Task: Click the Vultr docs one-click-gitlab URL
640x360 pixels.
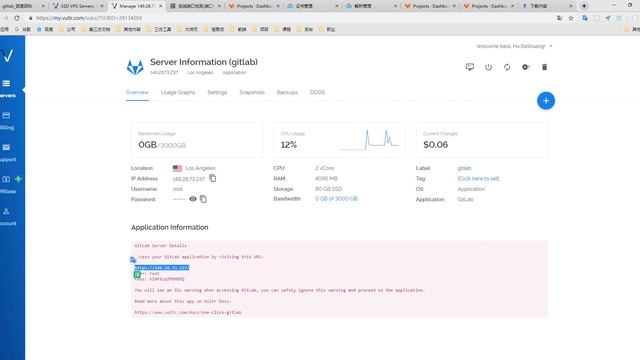Action: click(x=188, y=312)
